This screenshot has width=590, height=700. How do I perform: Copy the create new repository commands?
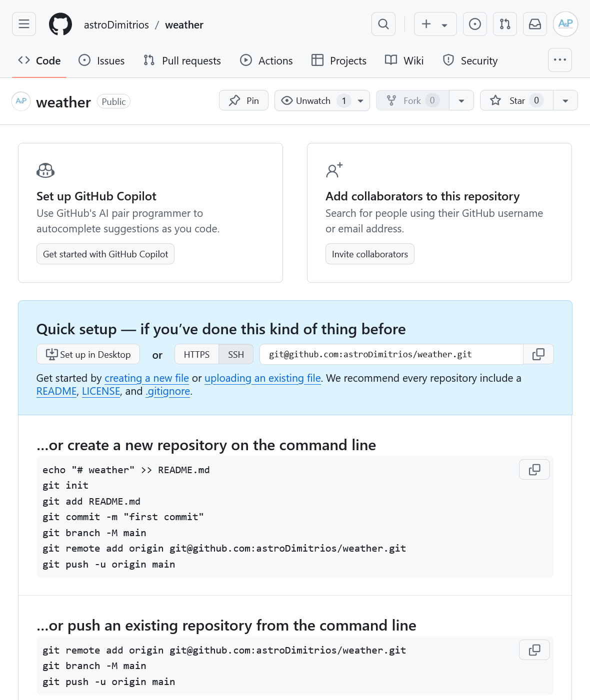pyautogui.click(x=534, y=470)
